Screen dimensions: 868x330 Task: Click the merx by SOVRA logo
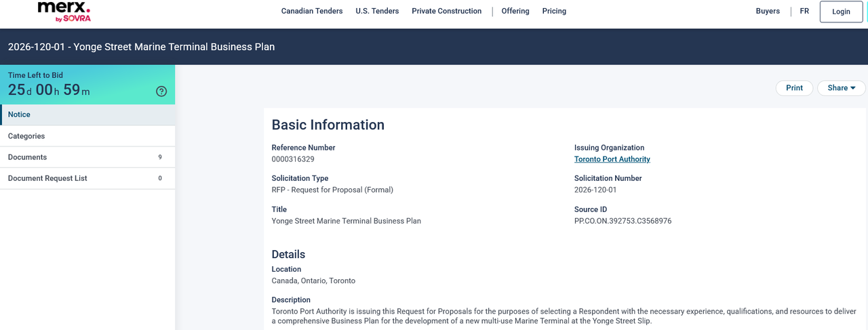64,12
